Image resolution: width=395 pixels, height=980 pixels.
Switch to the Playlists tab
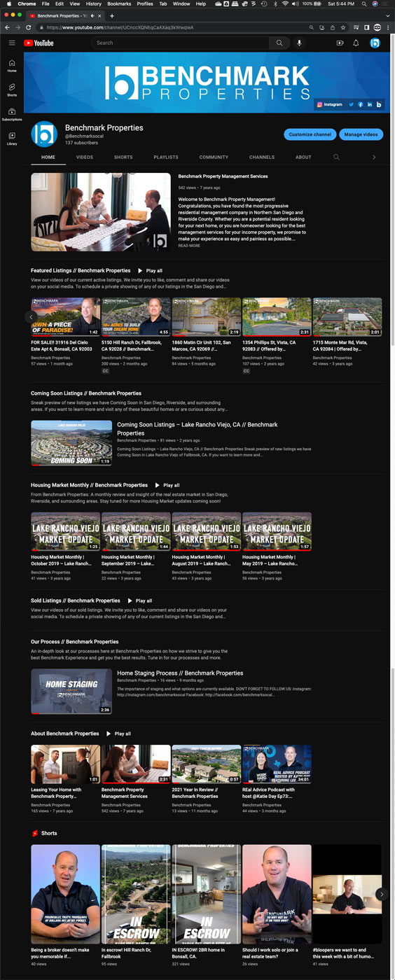[x=166, y=157]
